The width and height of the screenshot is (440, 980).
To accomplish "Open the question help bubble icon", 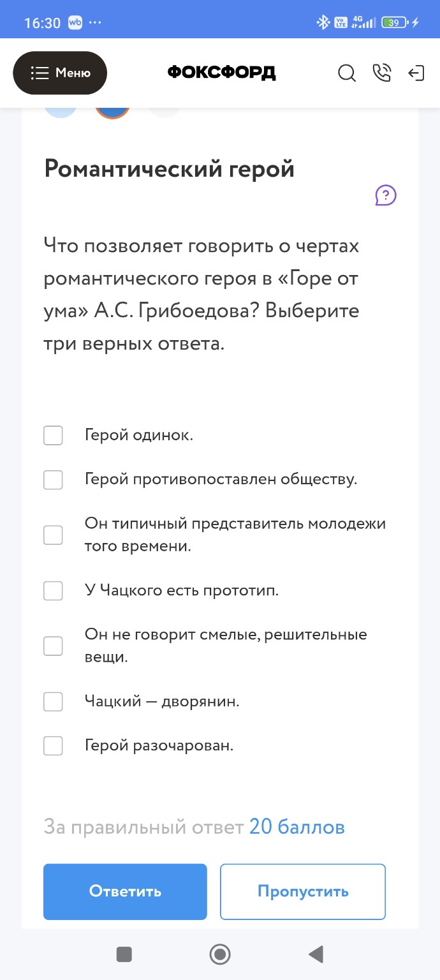I will pyautogui.click(x=385, y=195).
